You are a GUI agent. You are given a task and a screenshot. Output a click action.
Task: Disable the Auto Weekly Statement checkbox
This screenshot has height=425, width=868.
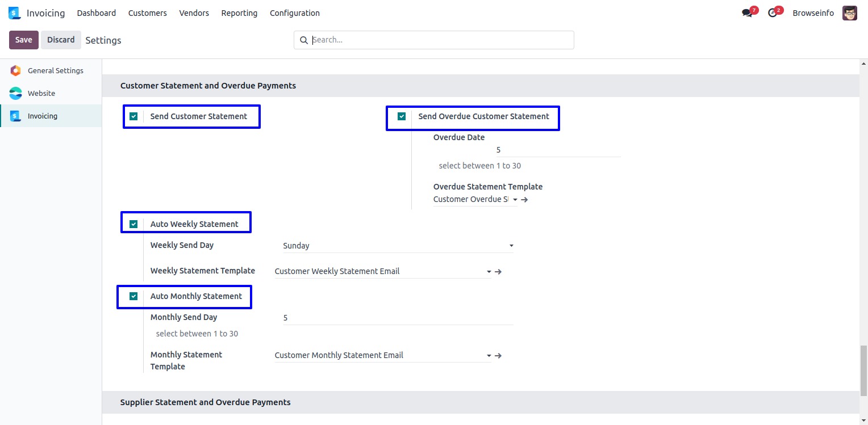pyautogui.click(x=133, y=224)
